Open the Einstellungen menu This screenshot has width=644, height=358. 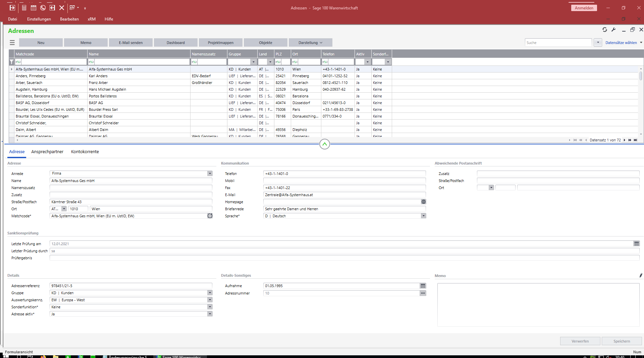pyautogui.click(x=39, y=19)
